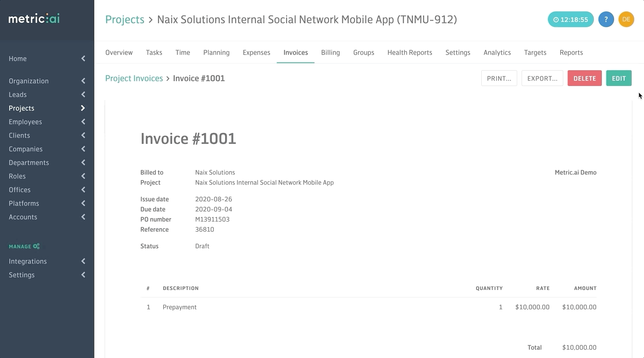Select the Invoices tab
This screenshot has height=358, width=644.
pos(296,52)
